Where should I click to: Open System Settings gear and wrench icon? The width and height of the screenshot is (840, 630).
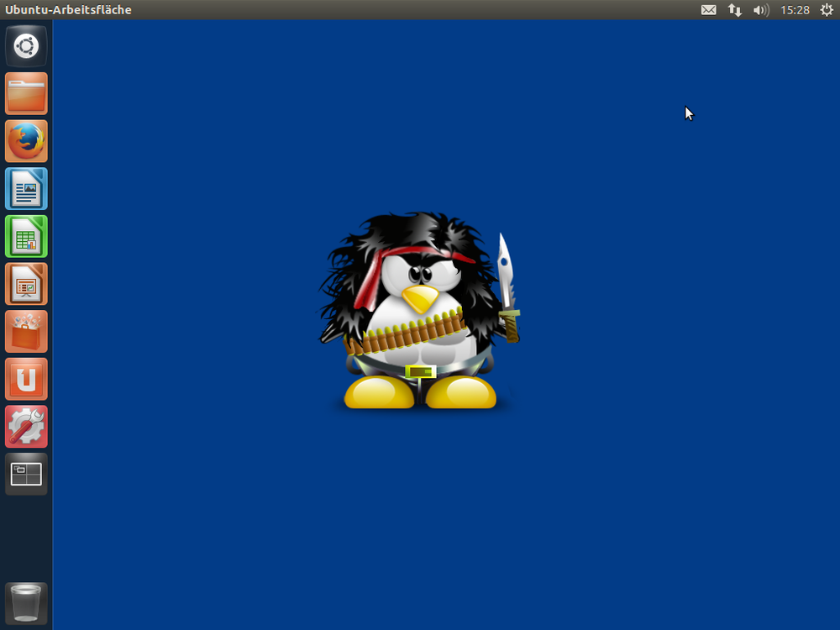click(26, 427)
